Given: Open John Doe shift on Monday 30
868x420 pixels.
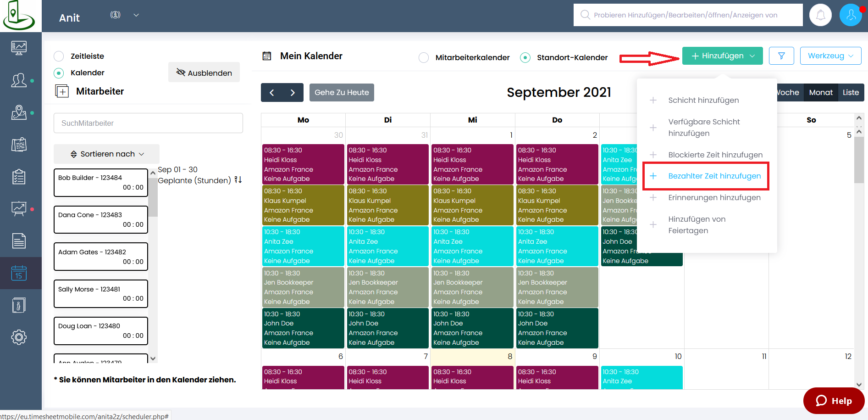Looking at the screenshot, I should pos(303,328).
